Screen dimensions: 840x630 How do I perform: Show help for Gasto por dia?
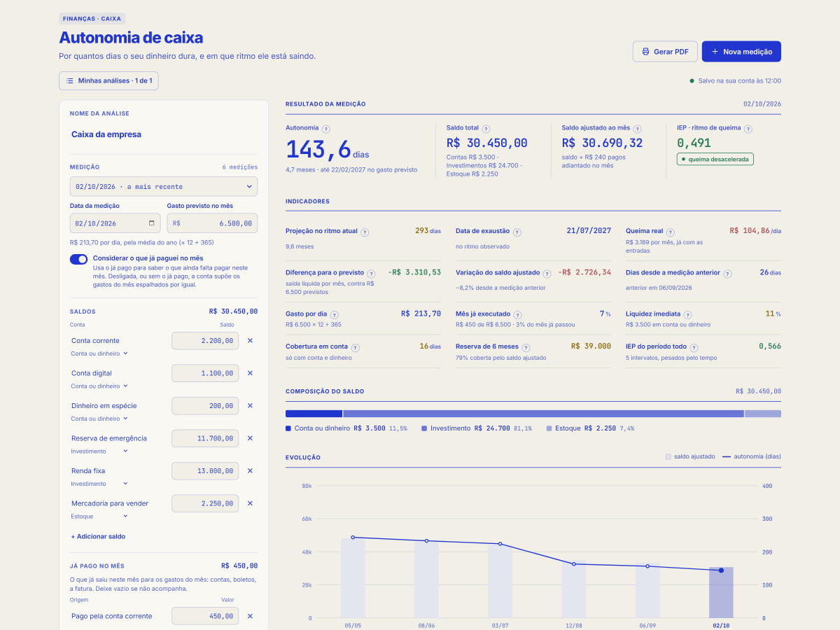pos(334,315)
